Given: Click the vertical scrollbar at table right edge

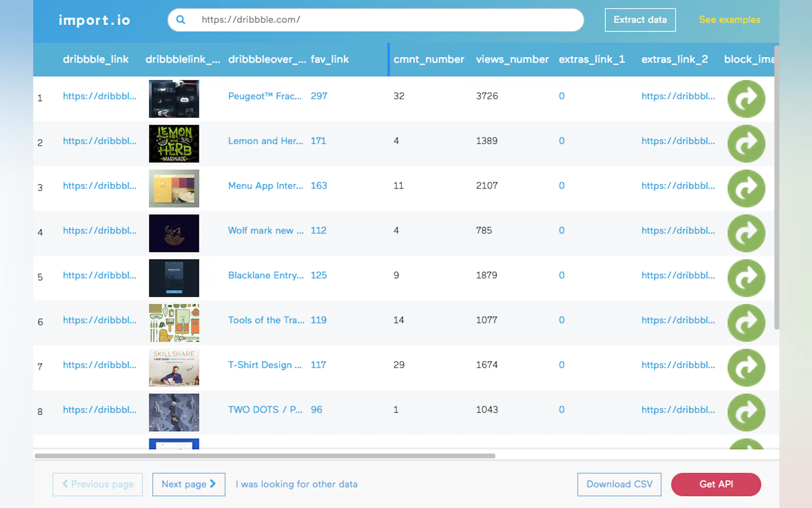Looking at the screenshot, I should click(x=777, y=187).
